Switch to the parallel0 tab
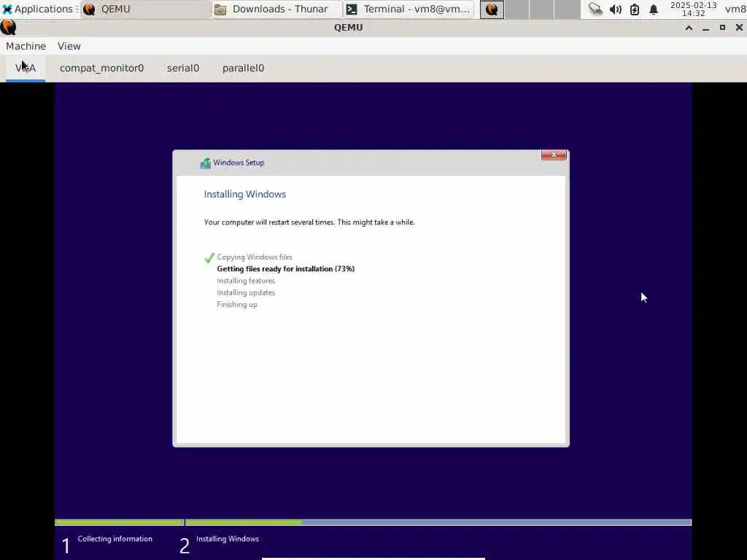This screenshot has width=747, height=560. click(243, 68)
